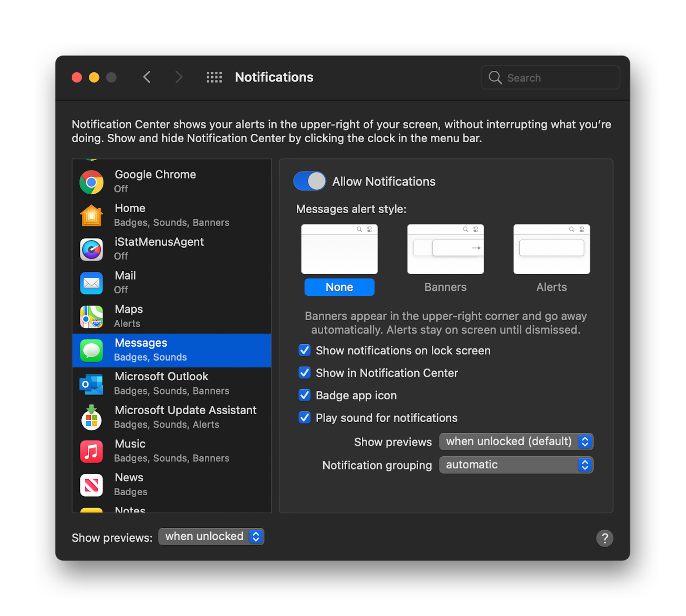Click the Microsoft Outlook icon

[91, 384]
